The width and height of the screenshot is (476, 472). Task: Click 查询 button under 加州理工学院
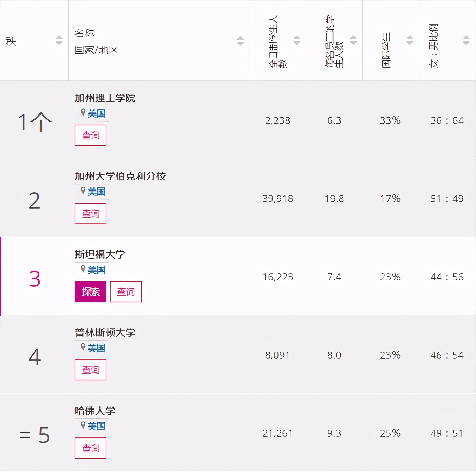91,135
